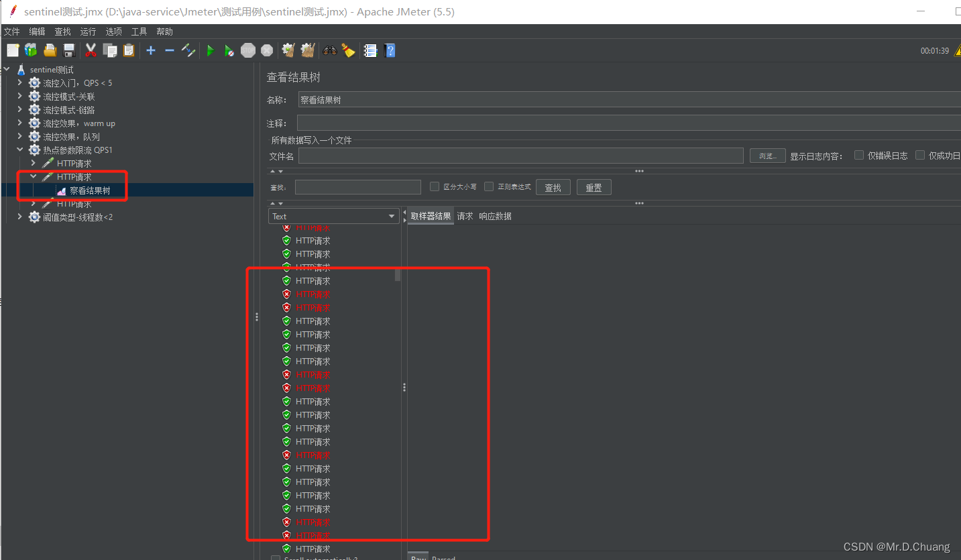Click the flask icon of sentinel测试 plan
The image size is (961, 560).
21,70
